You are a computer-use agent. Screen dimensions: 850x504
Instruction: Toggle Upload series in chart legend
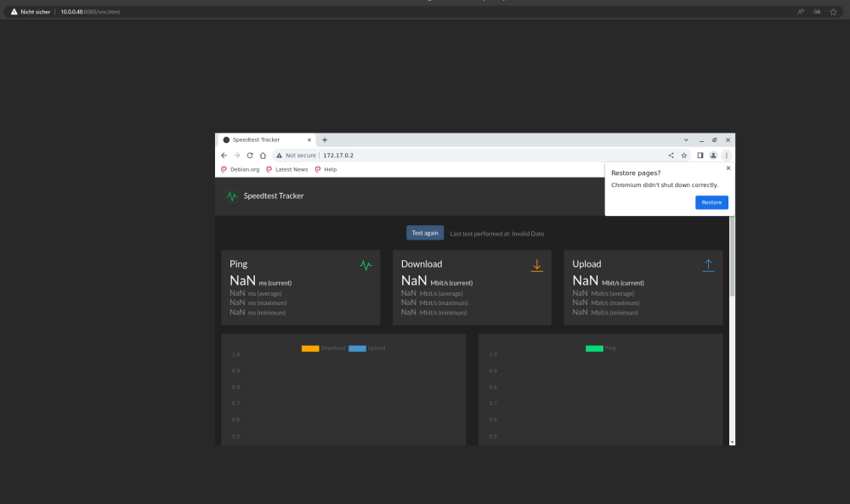point(366,348)
